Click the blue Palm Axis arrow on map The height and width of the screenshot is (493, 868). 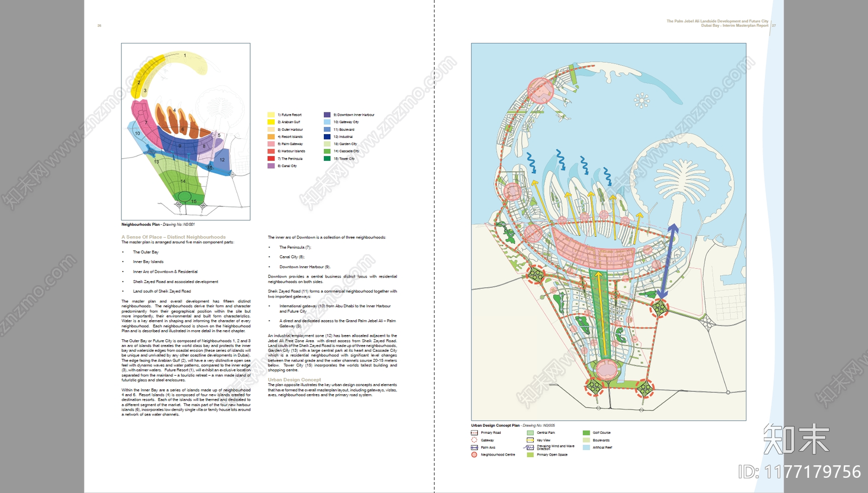point(667,261)
